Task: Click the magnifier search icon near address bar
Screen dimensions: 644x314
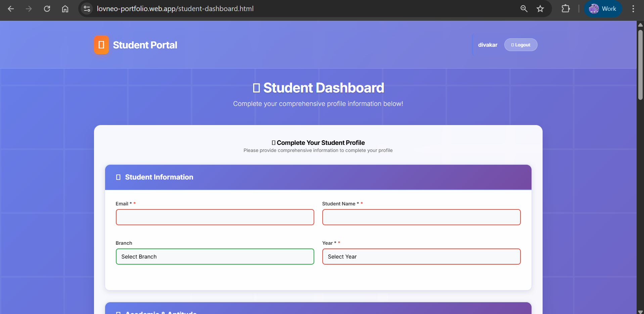Action: point(523,9)
